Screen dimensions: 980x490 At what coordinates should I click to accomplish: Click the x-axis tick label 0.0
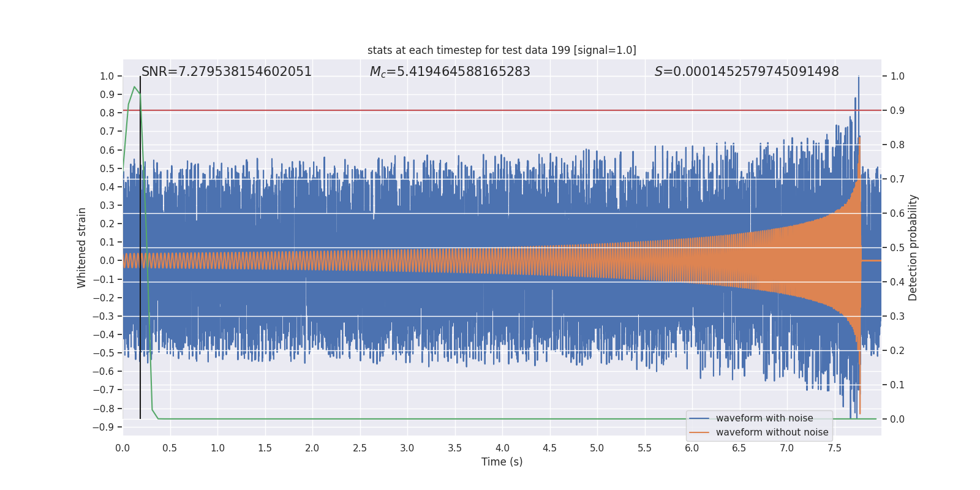(123, 448)
